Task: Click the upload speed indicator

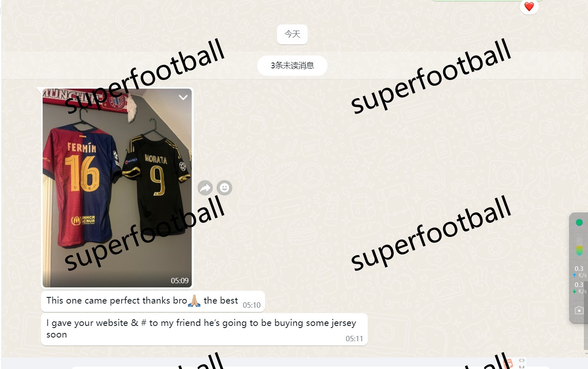Action: (x=579, y=272)
